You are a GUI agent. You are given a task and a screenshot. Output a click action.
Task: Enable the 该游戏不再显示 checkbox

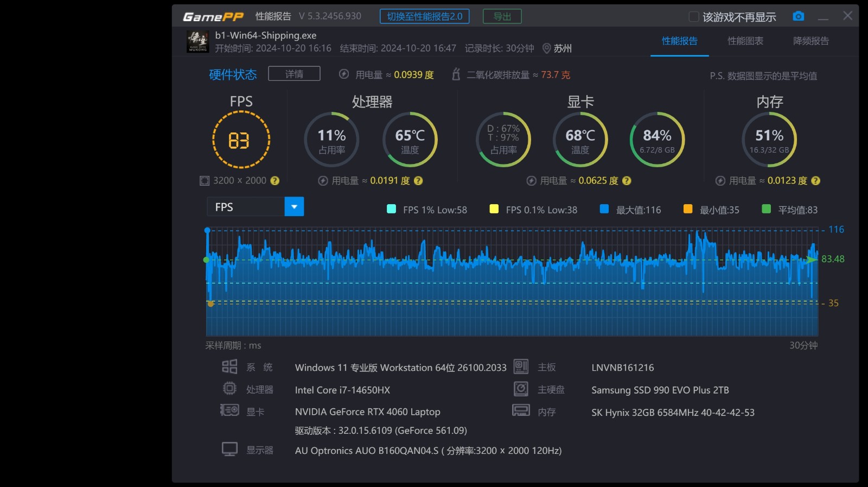click(x=693, y=17)
